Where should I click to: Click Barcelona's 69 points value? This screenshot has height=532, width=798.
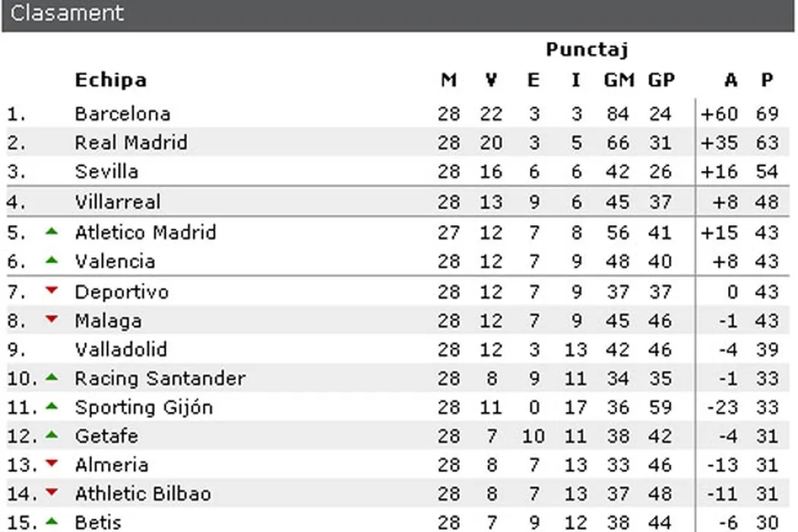pos(767,114)
